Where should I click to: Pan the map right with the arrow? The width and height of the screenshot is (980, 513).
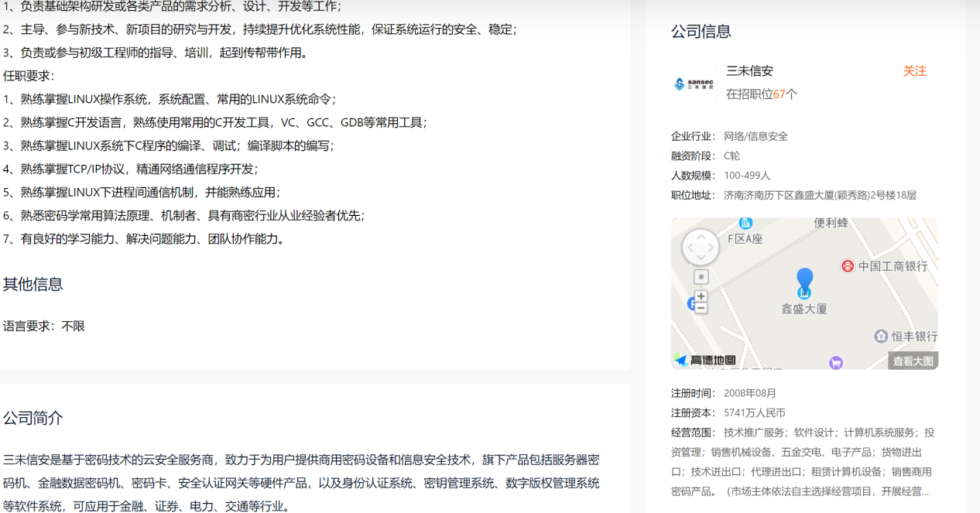pyautogui.click(x=712, y=248)
